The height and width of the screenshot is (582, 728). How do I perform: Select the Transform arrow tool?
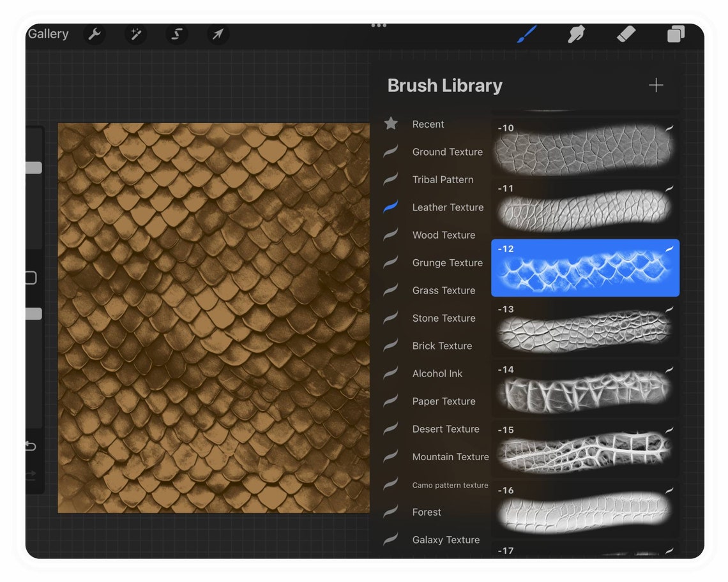tap(217, 34)
